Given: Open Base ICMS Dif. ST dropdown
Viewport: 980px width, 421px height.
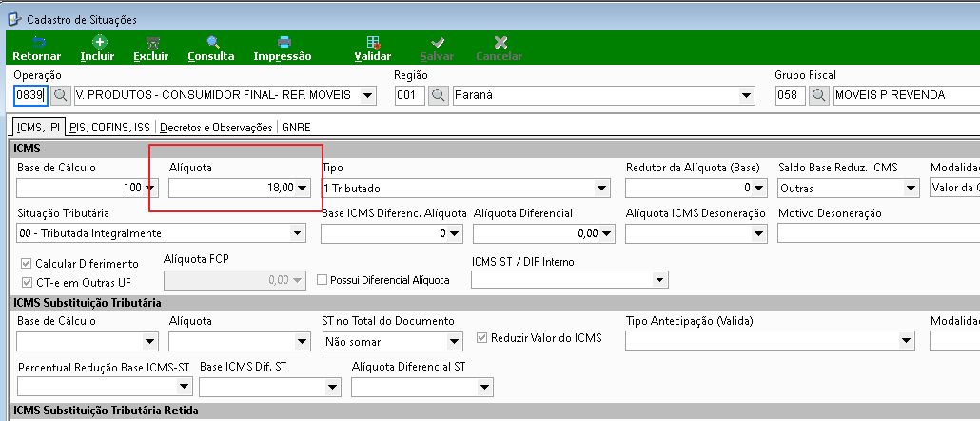Looking at the screenshot, I should pos(334,388).
